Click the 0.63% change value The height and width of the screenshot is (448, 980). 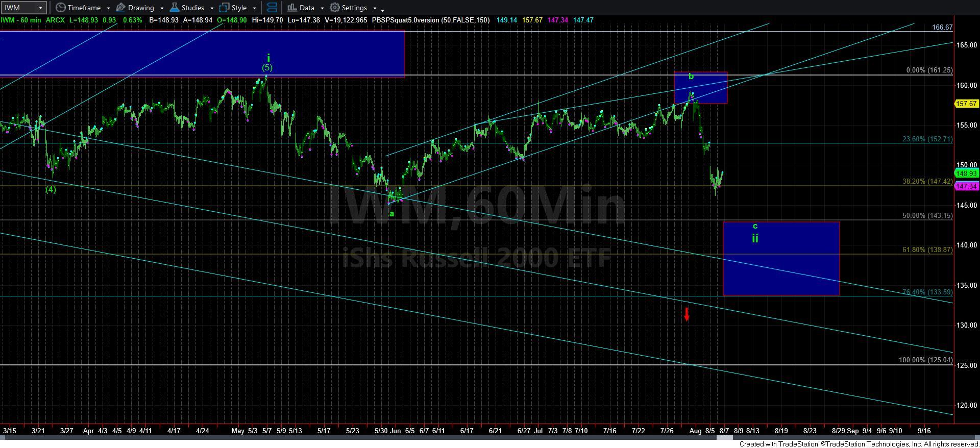132,20
